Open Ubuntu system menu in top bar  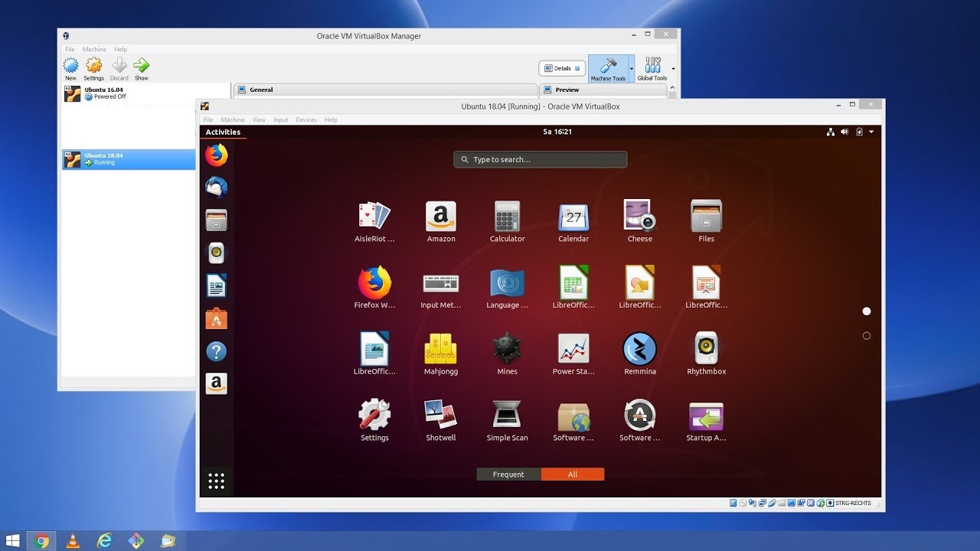(871, 132)
